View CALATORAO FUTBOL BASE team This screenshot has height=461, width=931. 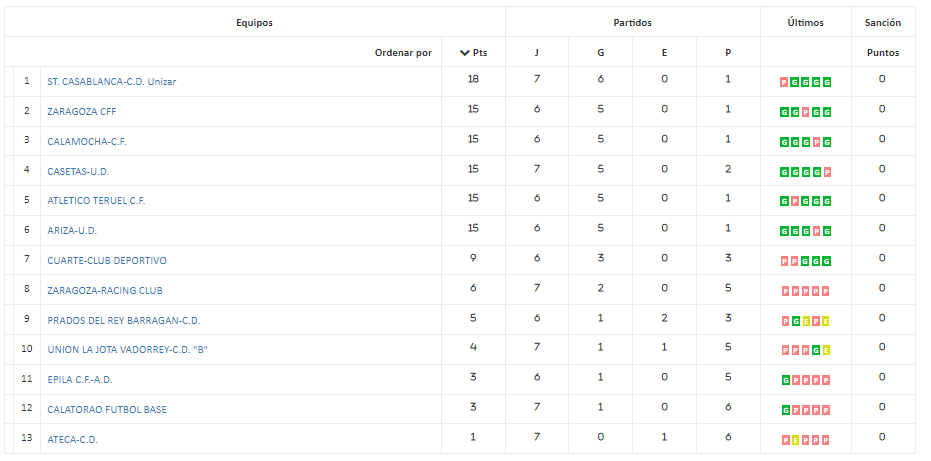pyautogui.click(x=107, y=410)
